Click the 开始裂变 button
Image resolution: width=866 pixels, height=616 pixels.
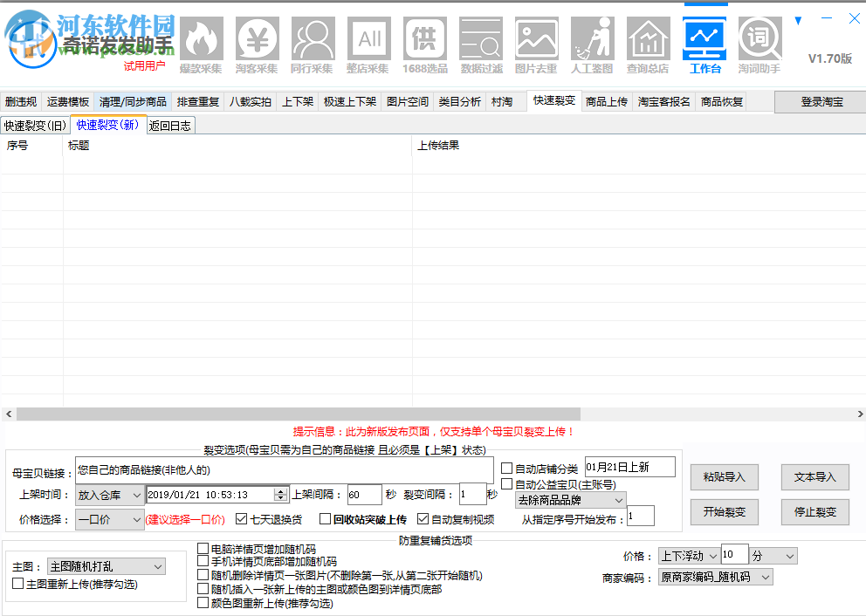pos(725,512)
